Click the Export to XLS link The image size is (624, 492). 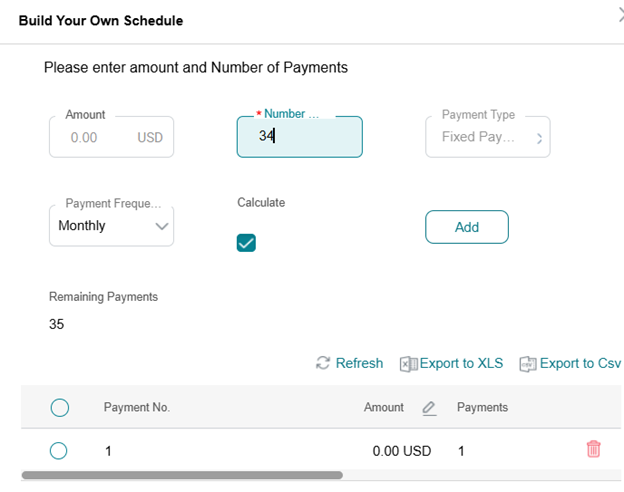pyautogui.click(x=461, y=364)
